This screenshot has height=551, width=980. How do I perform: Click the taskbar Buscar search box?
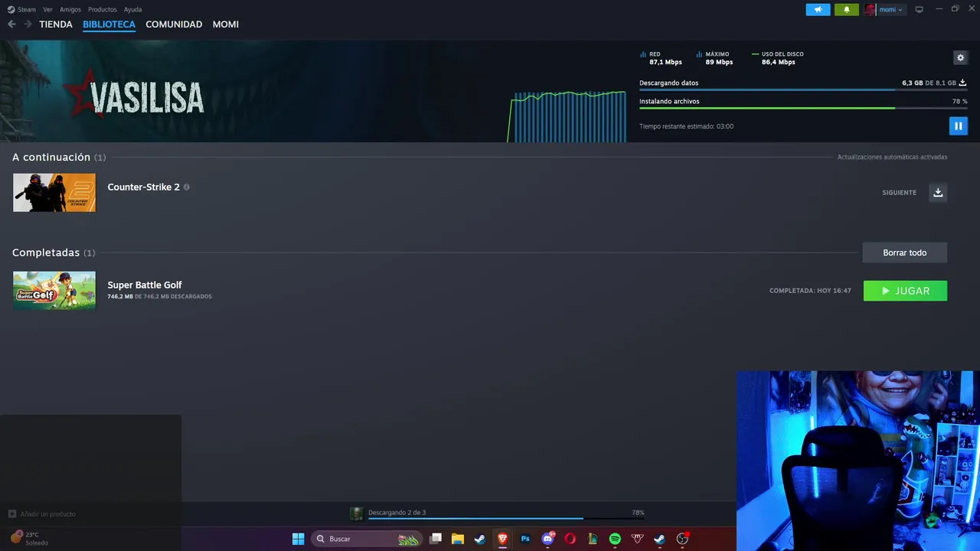[x=367, y=539]
